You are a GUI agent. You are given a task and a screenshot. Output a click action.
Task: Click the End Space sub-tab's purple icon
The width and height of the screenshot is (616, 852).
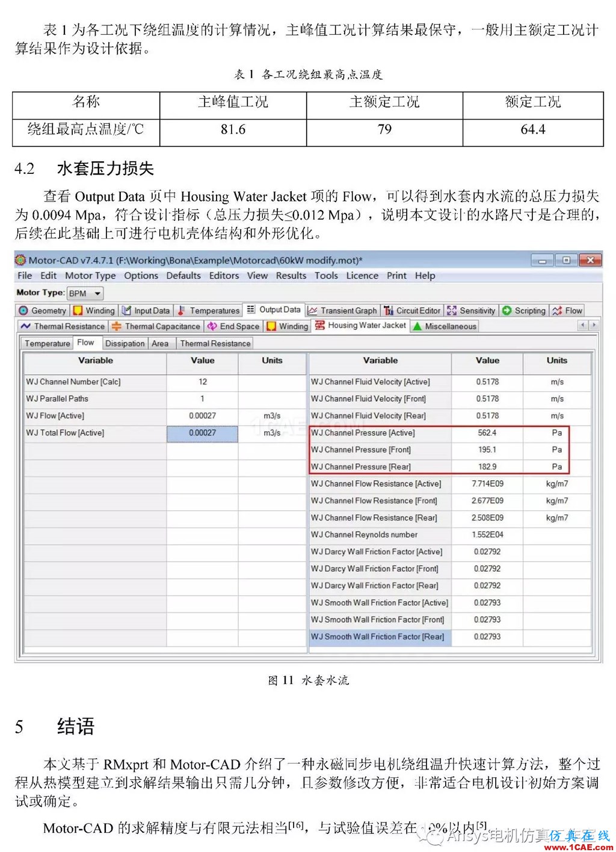212,326
